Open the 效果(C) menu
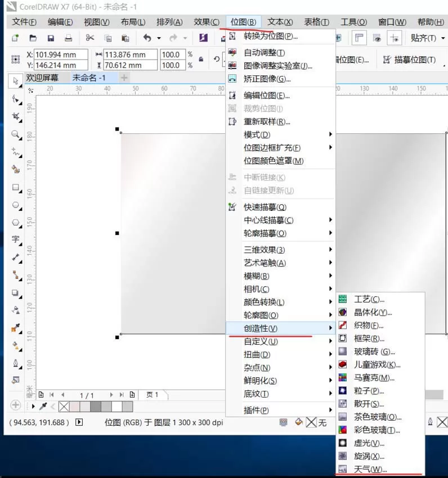Viewport: 448px width, 478px height. [x=207, y=22]
